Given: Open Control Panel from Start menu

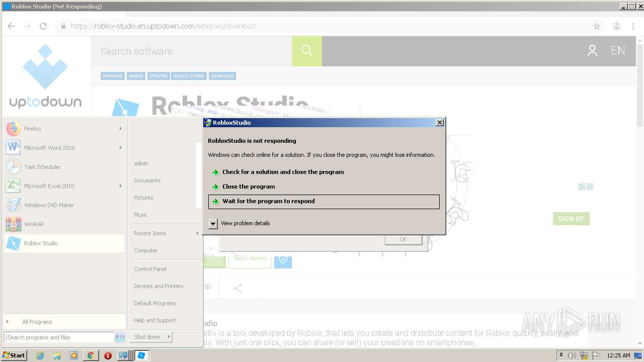Looking at the screenshot, I should pyautogui.click(x=150, y=269).
